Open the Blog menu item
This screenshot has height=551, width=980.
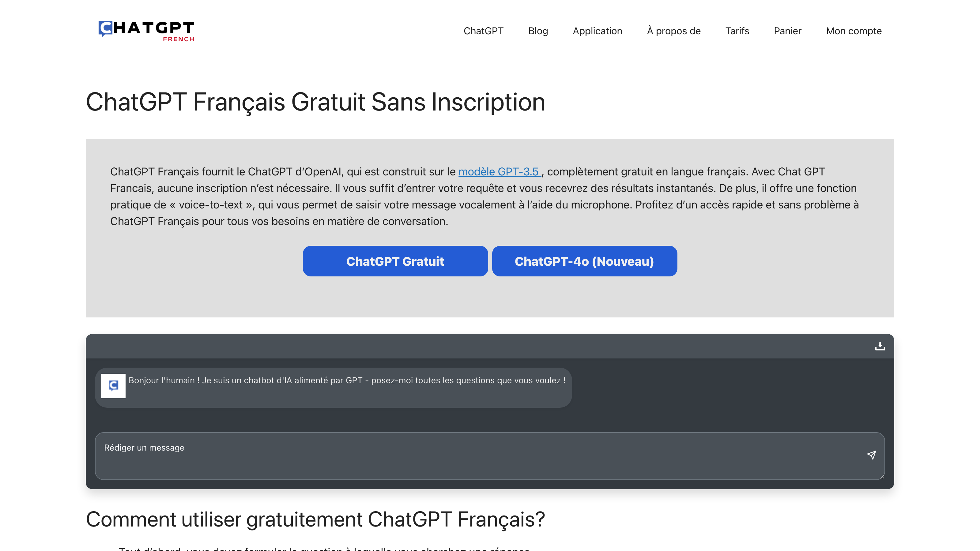click(538, 30)
